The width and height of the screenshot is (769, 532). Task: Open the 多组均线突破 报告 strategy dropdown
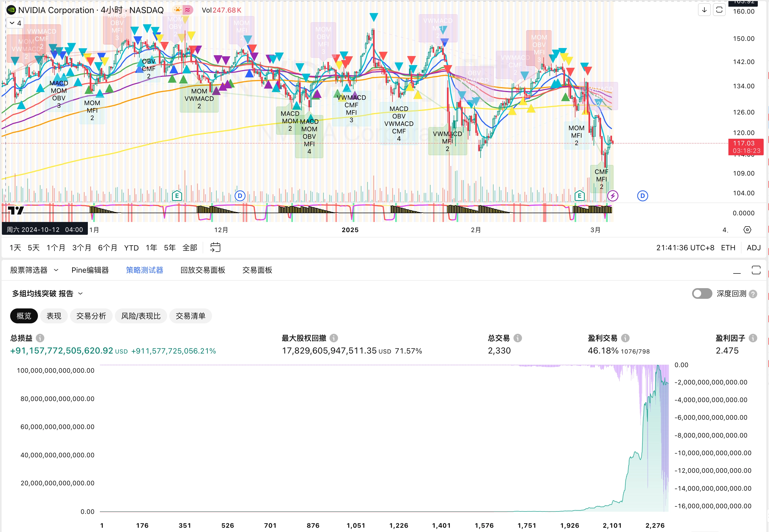point(47,294)
